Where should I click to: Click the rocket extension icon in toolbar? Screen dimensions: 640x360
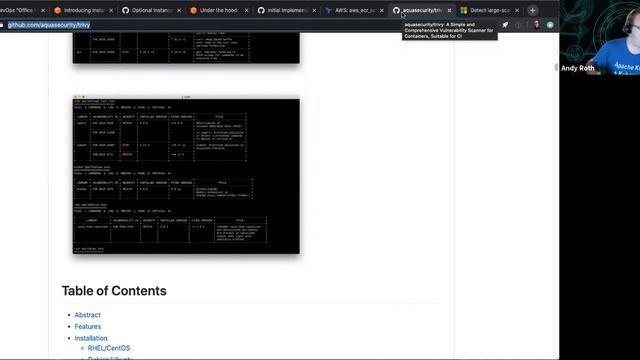(505, 25)
